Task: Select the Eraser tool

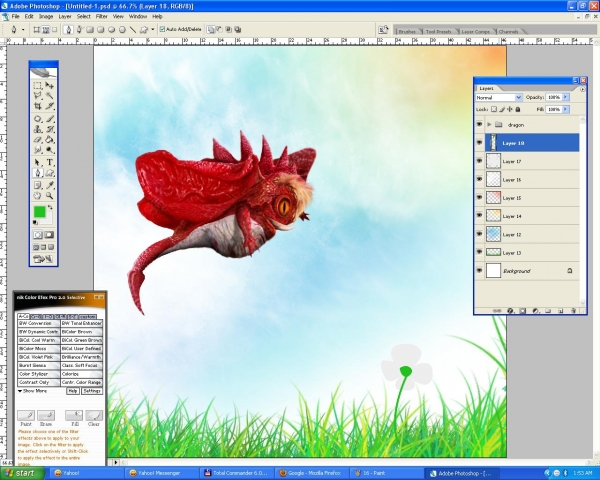Action: 38,139
